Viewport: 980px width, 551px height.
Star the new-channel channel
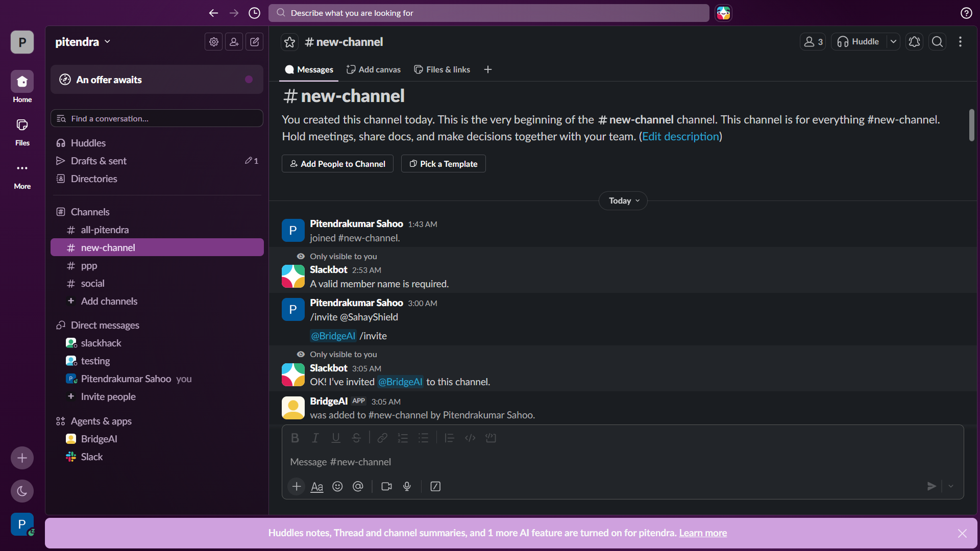coord(290,42)
